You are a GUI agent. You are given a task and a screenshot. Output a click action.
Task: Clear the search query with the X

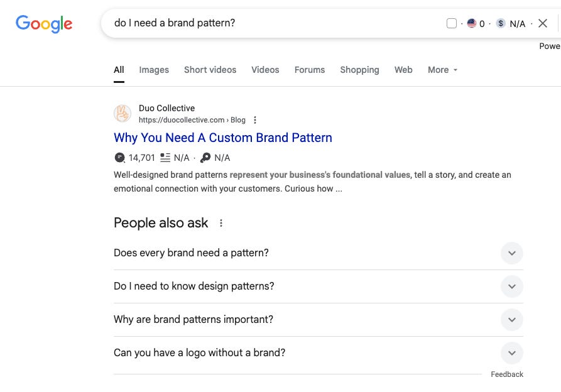(543, 24)
